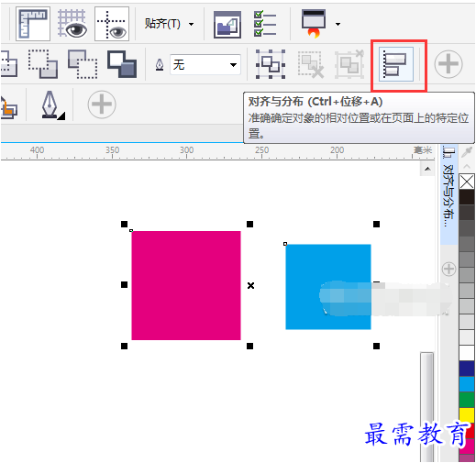Pick the green color swatch
The image size is (476, 463).
pos(467,400)
